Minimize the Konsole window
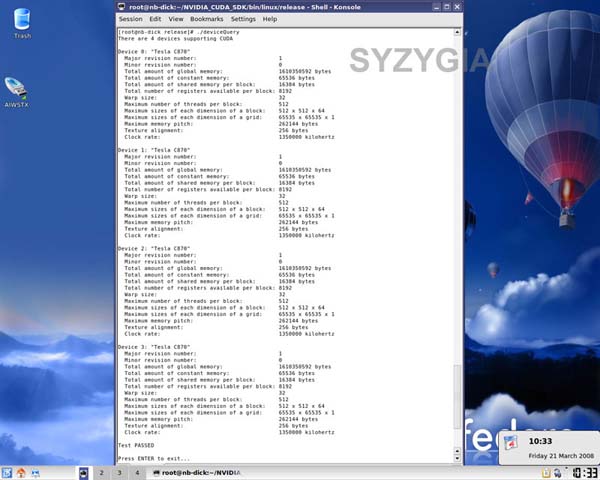The height and width of the screenshot is (480, 600). [435, 6]
